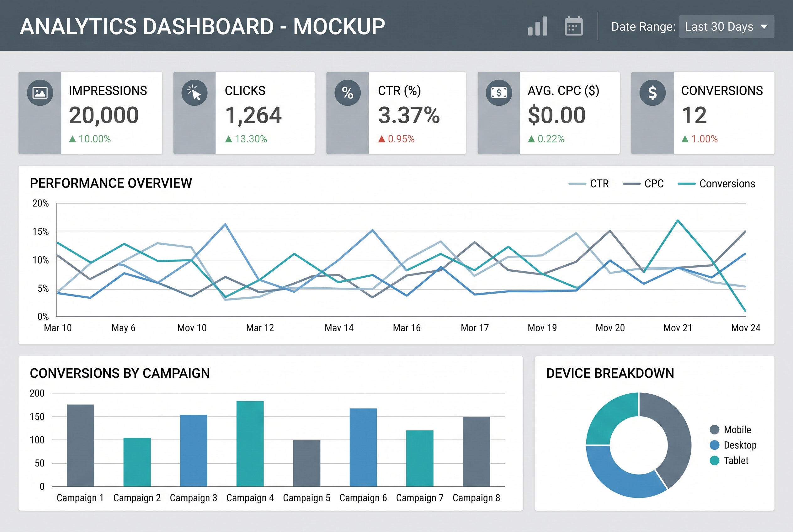Open the calendar icon in header
This screenshot has height=532, width=793.
(x=573, y=26)
